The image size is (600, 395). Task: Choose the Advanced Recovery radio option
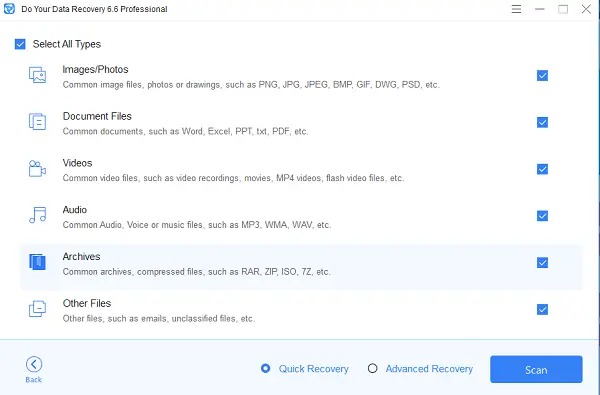click(372, 368)
